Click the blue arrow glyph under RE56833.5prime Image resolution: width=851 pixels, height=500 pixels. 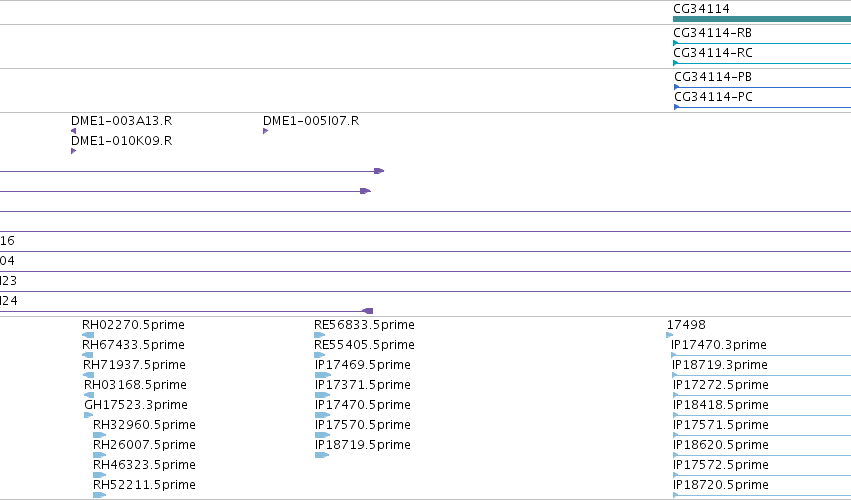point(319,335)
